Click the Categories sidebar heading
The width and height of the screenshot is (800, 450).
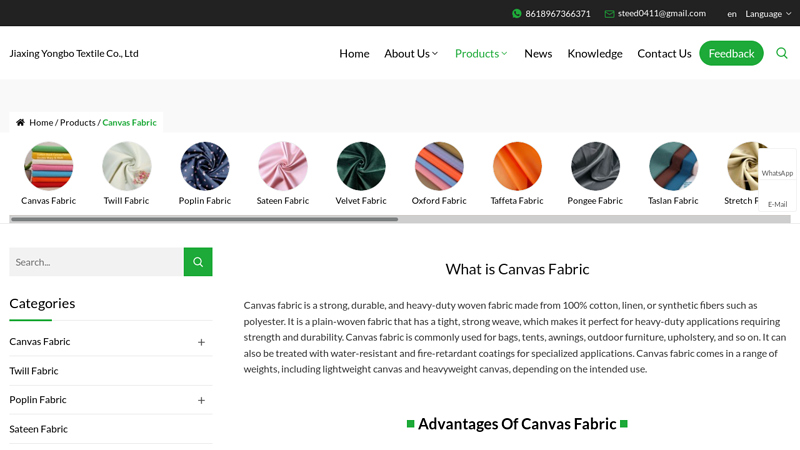42,304
